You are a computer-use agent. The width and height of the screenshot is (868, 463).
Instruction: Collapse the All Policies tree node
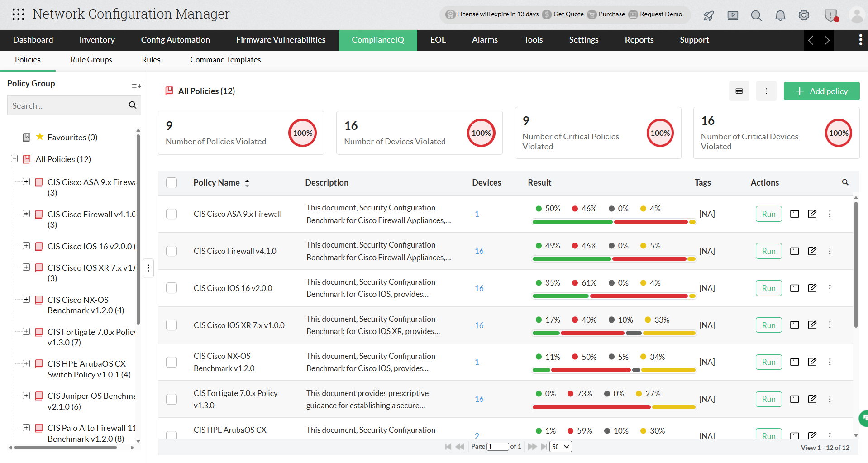tap(14, 159)
